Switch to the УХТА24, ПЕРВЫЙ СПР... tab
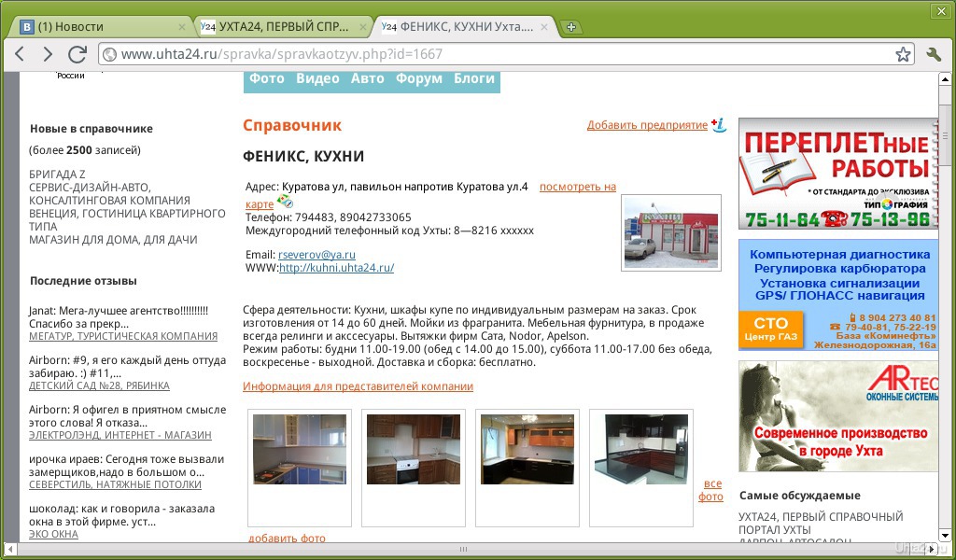 pos(284,27)
